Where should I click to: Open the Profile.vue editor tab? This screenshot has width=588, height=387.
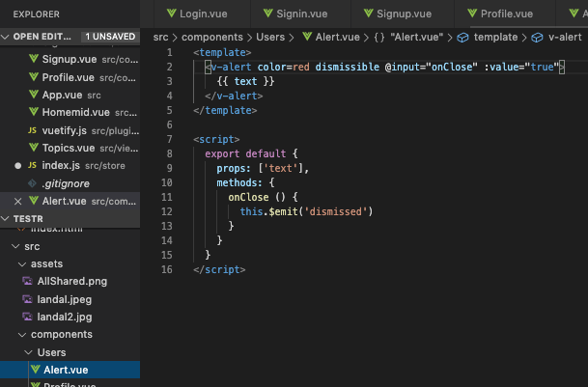505,14
